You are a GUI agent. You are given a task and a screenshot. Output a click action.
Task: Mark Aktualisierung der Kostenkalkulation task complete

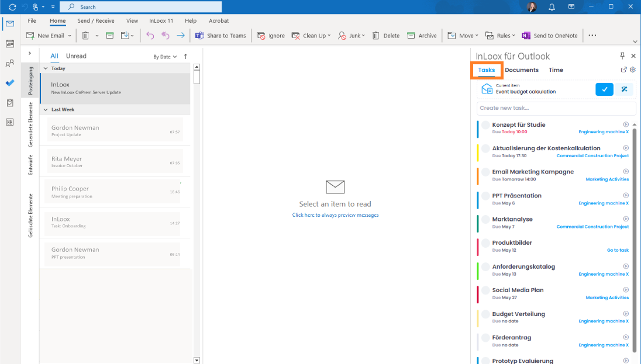[x=485, y=149]
